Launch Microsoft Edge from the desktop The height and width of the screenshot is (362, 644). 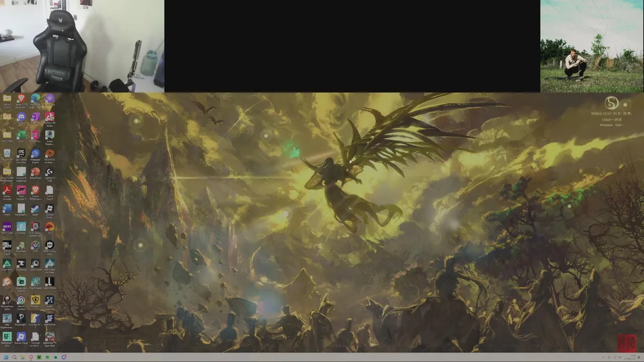tap(35, 101)
